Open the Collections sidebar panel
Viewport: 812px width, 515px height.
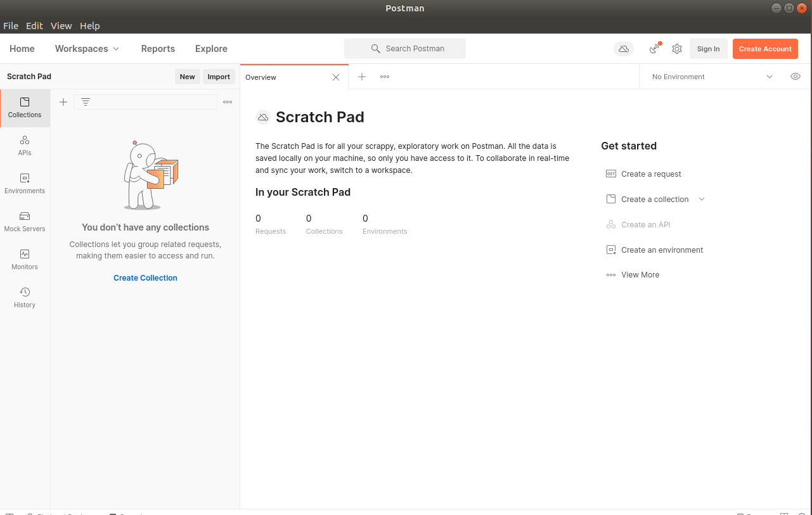pos(25,108)
